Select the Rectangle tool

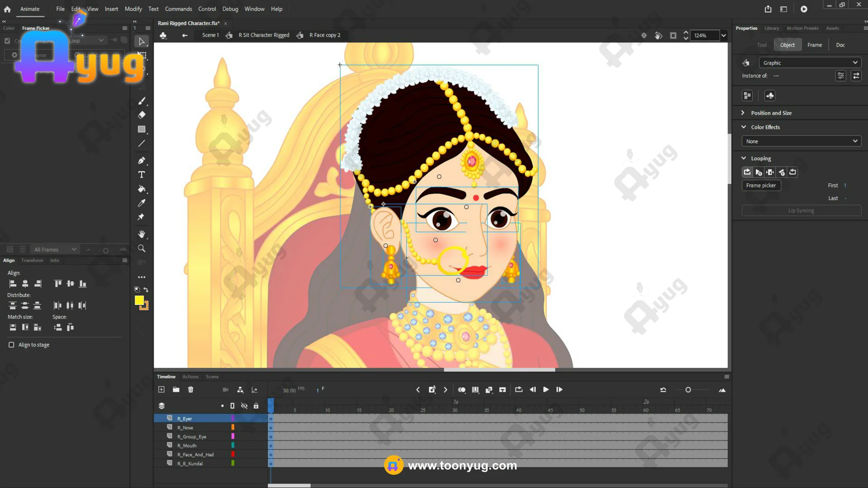(x=142, y=129)
